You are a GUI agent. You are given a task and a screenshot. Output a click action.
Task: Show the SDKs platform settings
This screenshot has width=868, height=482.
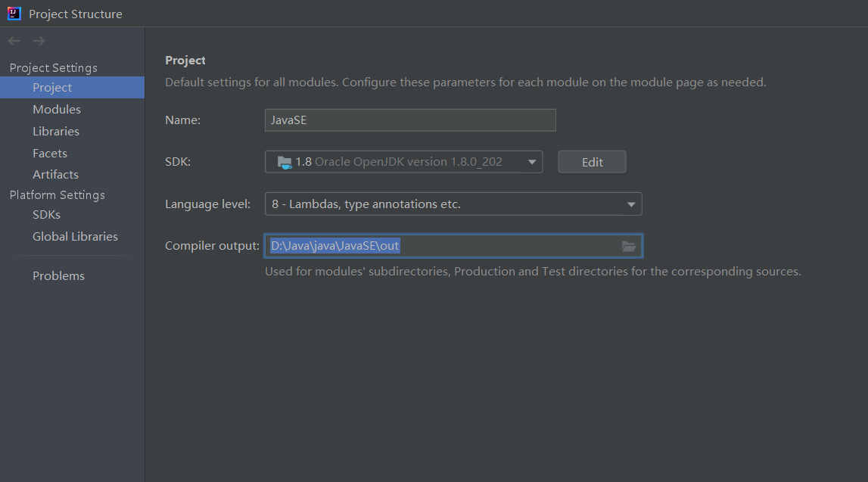[x=46, y=215]
